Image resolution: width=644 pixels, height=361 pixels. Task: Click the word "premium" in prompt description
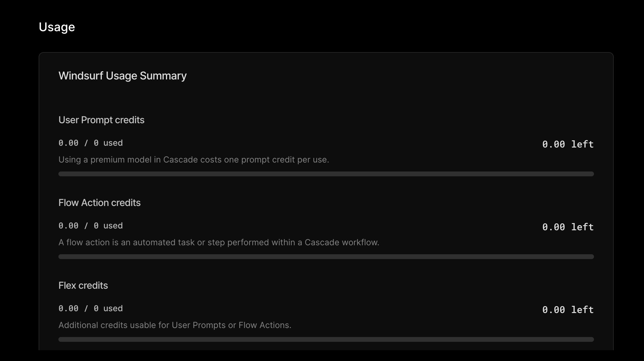pos(108,160)
